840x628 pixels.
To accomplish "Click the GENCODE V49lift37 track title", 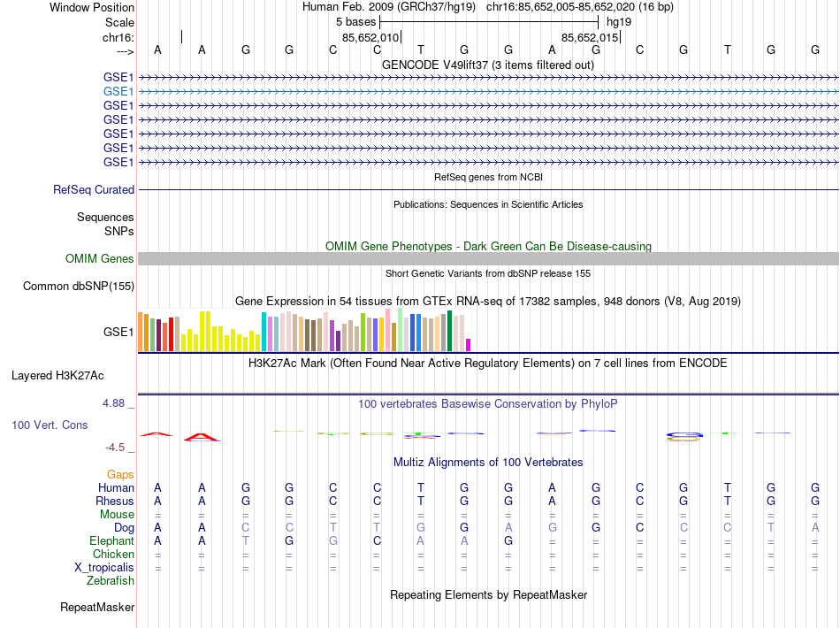I will [x=488, y=65].
